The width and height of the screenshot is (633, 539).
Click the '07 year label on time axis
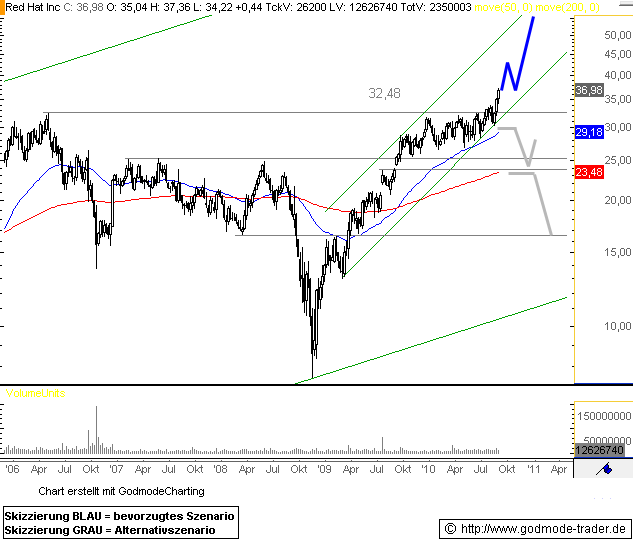tap(116, 469)
